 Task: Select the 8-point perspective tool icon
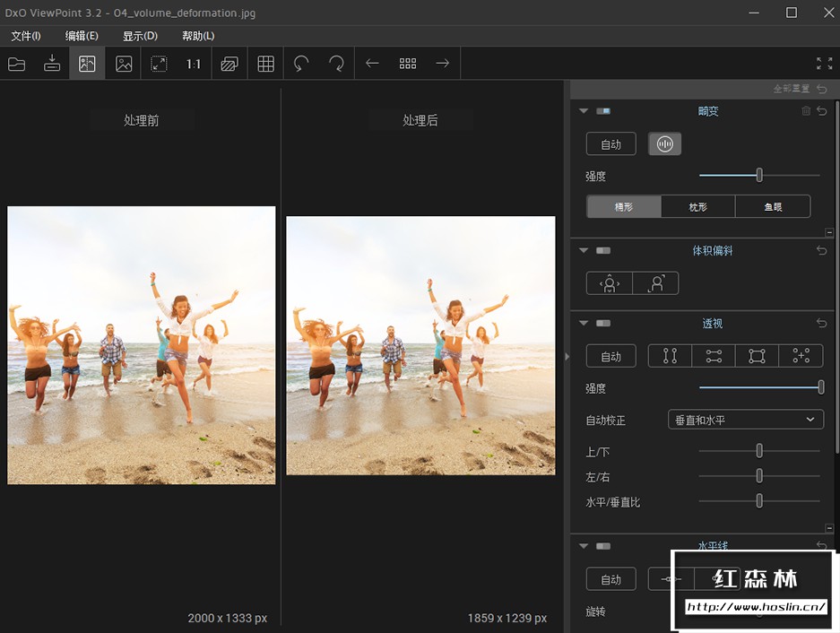[801, 355]
